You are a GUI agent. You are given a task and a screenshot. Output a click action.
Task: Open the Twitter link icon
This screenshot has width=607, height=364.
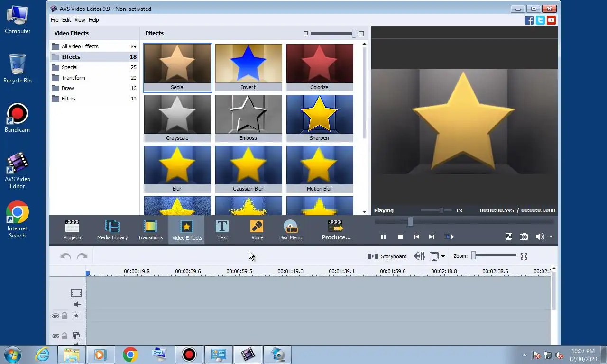pos(540,20)
